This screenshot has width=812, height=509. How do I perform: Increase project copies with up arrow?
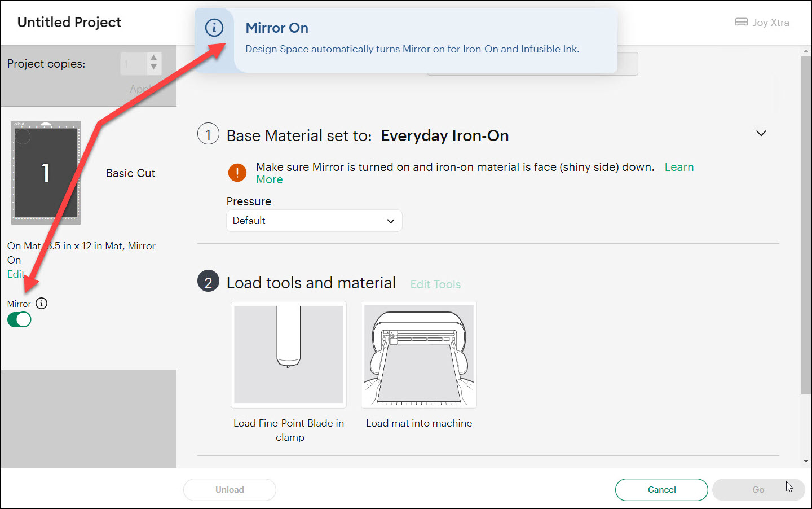coord(153,58)
